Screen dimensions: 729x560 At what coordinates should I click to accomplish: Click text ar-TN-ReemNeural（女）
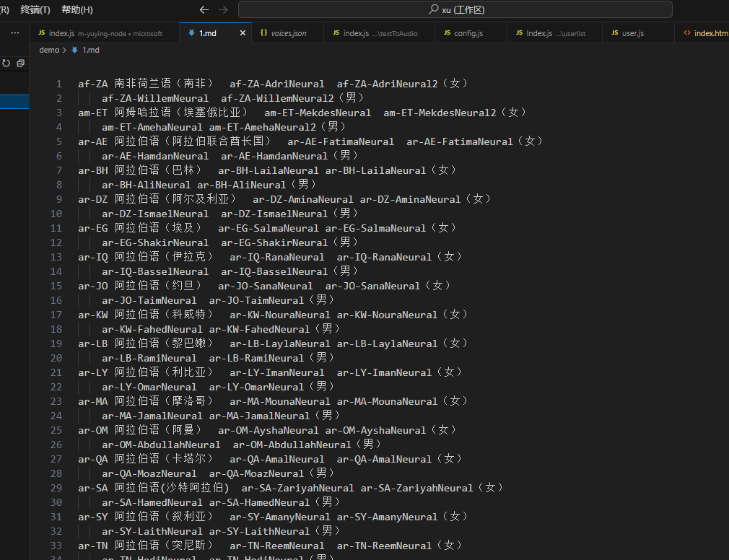pos(399,545)
